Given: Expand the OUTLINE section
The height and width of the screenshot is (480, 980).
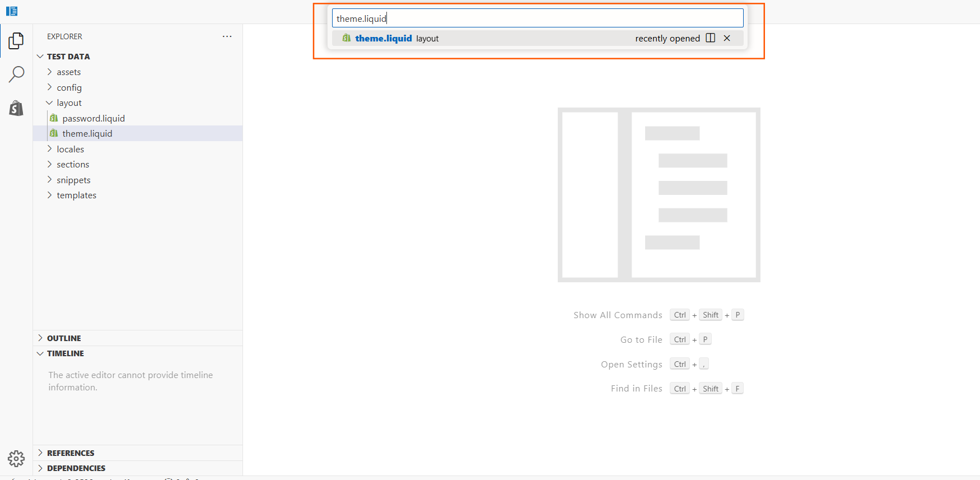Looking at the screenshot, I should 64,338.
